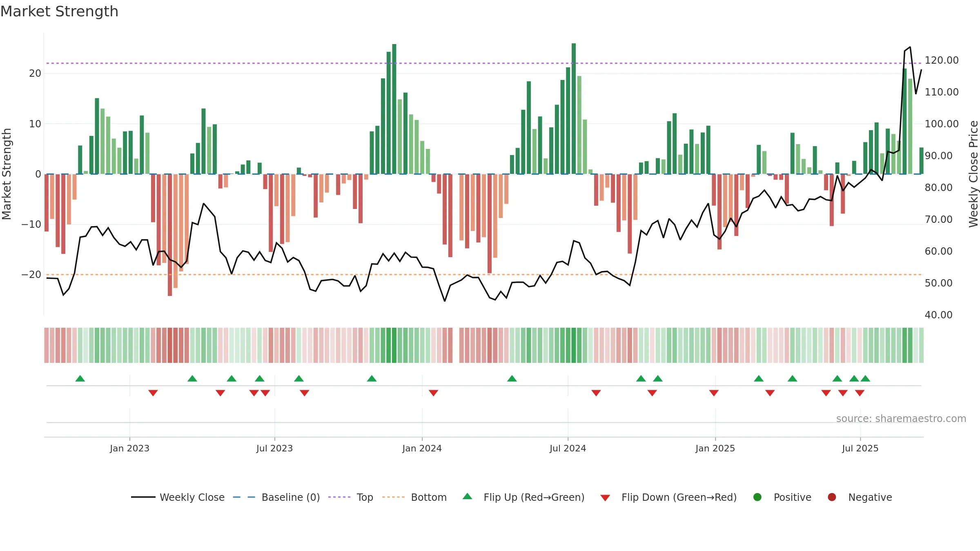The image size is (980, 551).
Task: Toggle Flip Down (Green→Red) legend entry
Action: (x=668, y=497)
